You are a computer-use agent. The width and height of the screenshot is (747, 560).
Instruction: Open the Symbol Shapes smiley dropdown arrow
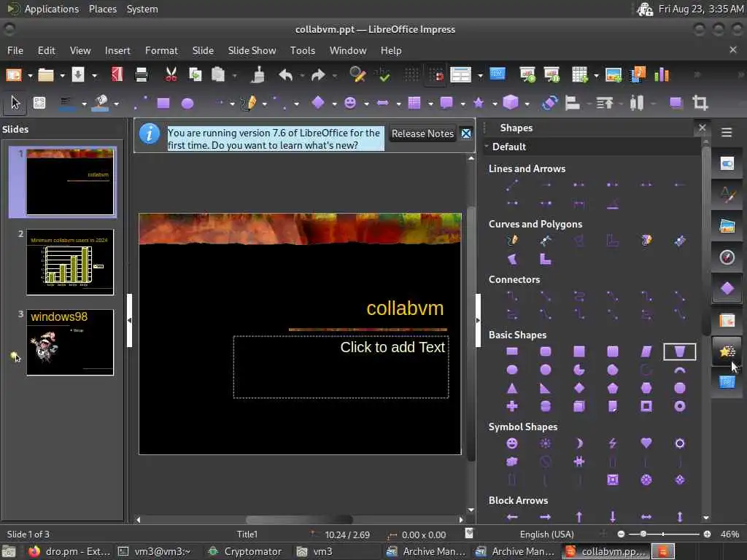click(366, 104)
